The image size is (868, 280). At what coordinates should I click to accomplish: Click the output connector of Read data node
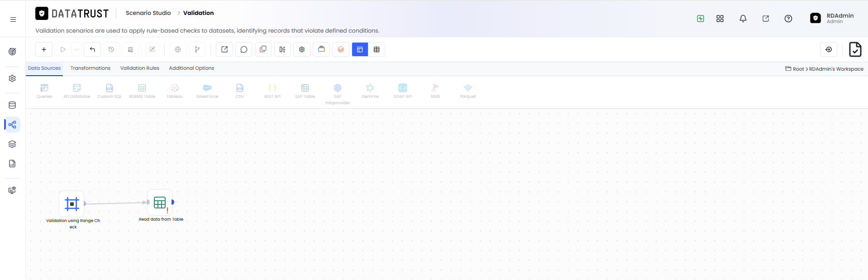pos(173,202)
